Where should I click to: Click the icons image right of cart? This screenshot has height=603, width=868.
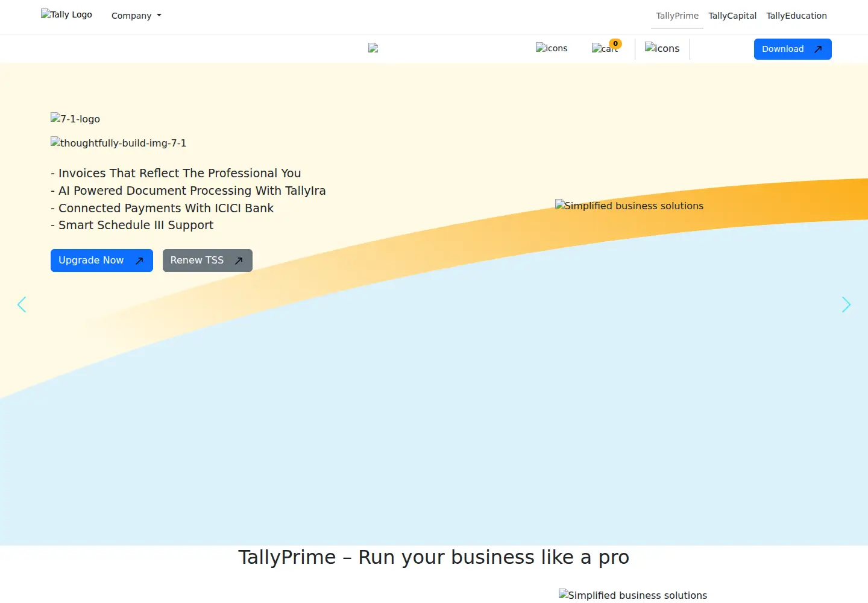(x=662, y=48)
